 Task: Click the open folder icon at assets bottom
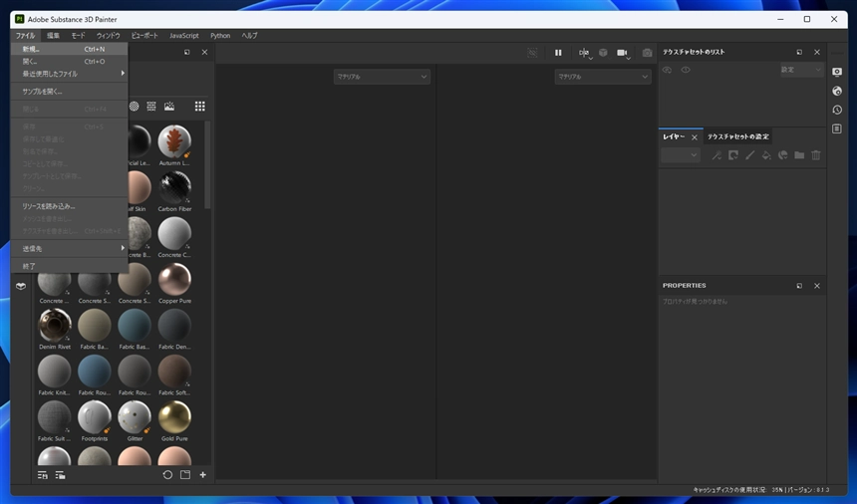pos(185,475)
